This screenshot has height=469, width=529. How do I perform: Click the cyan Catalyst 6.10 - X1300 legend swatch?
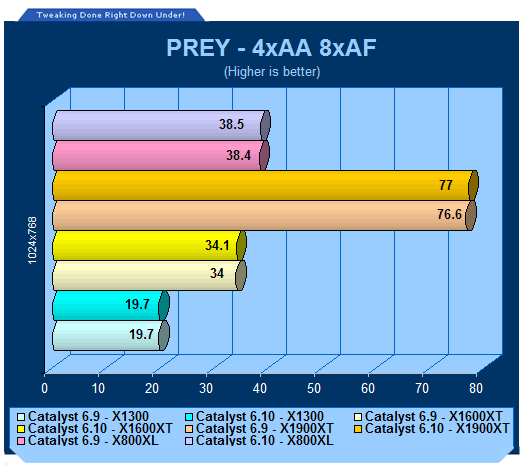(x=189, y=417)
